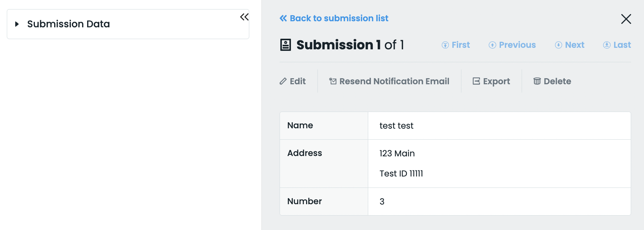Screen dimensions: 644x230
Task: Edit this submission via pencil button
Action: pyautogui.click(x=293, y=81)
